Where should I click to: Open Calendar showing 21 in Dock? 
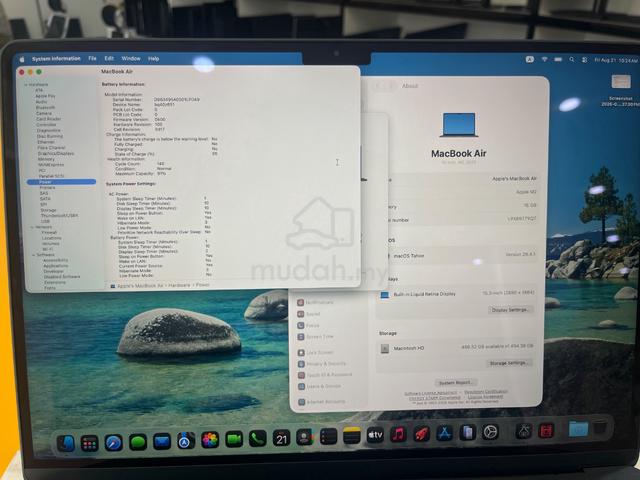[282, 438]
